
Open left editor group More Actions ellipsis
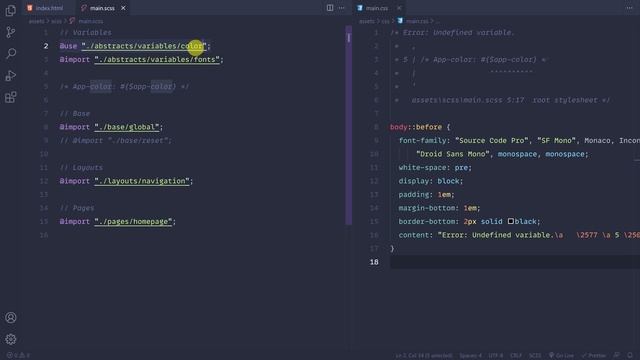pos(341,8)
